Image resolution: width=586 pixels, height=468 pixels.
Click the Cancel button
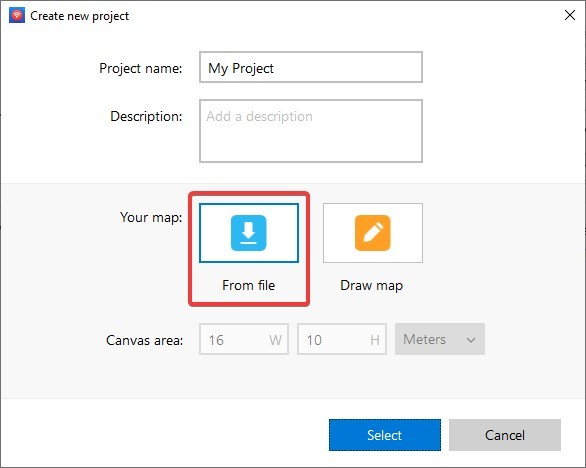pyautogui.click(x=505, y=435)
